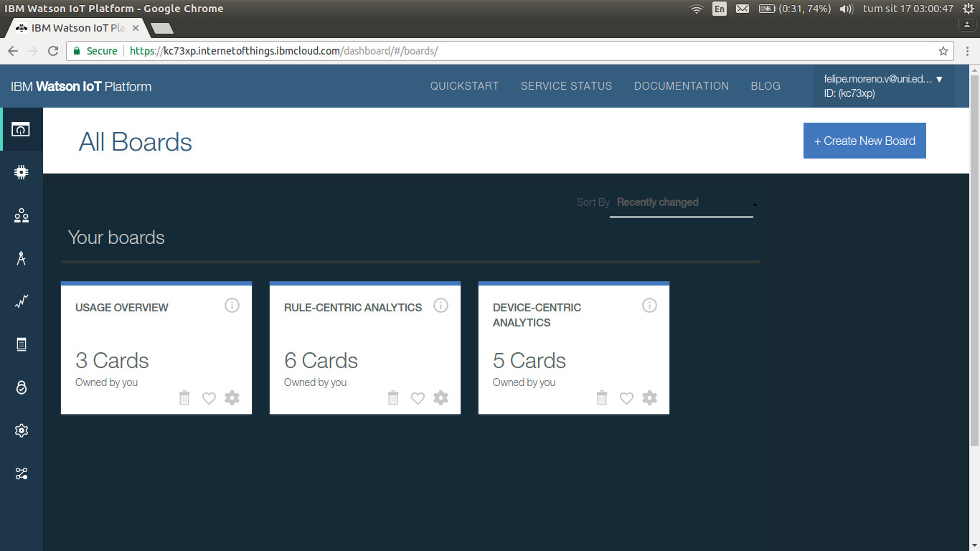Open settings gear on the Rule-Centric Analytics card
The width and height of the screenshot is (980, 551).
click(441, 397)
